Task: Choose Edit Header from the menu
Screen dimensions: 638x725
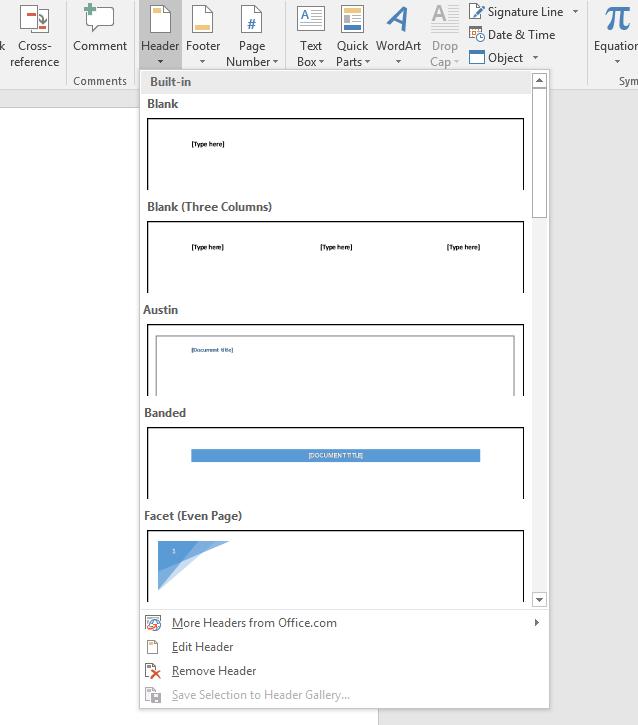Action: 344,647
